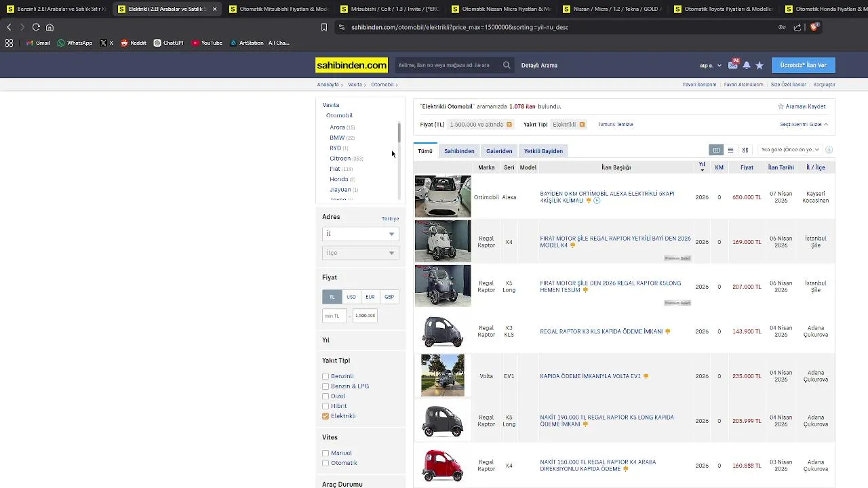Open the apps grid in bookmarks bar
This screenshot has width=868, height=488.
tap(9, 43)
